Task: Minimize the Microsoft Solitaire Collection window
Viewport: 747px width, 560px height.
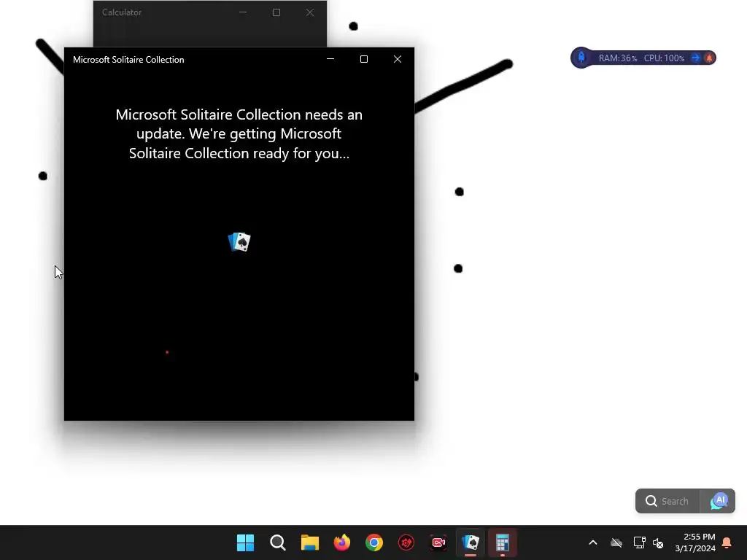Action: [x=330, y=59]
